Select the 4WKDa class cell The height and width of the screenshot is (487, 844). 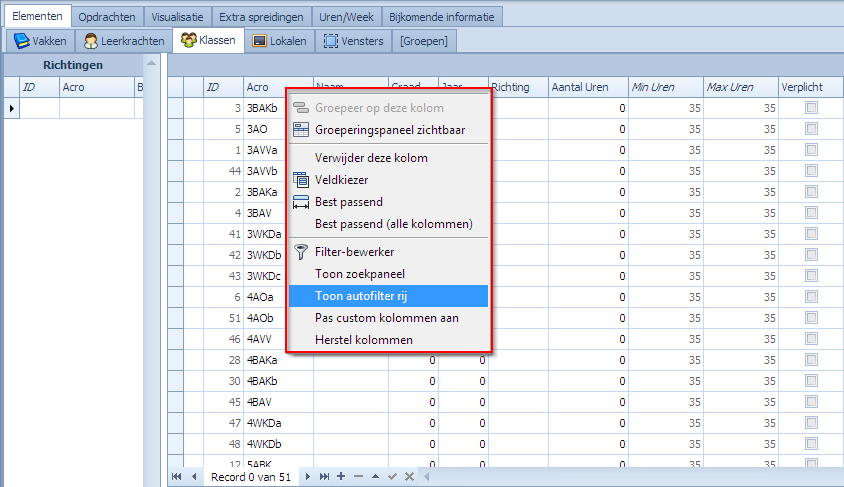click(278, 423)
